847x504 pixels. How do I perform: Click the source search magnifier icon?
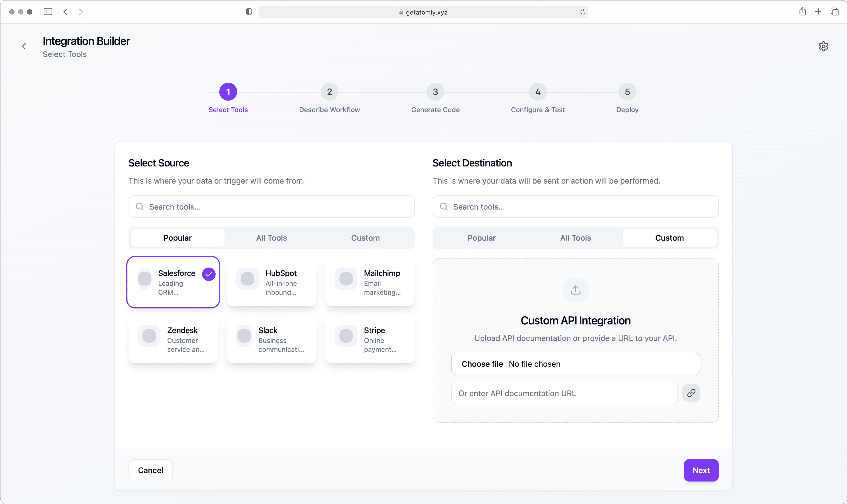(140, 207)
